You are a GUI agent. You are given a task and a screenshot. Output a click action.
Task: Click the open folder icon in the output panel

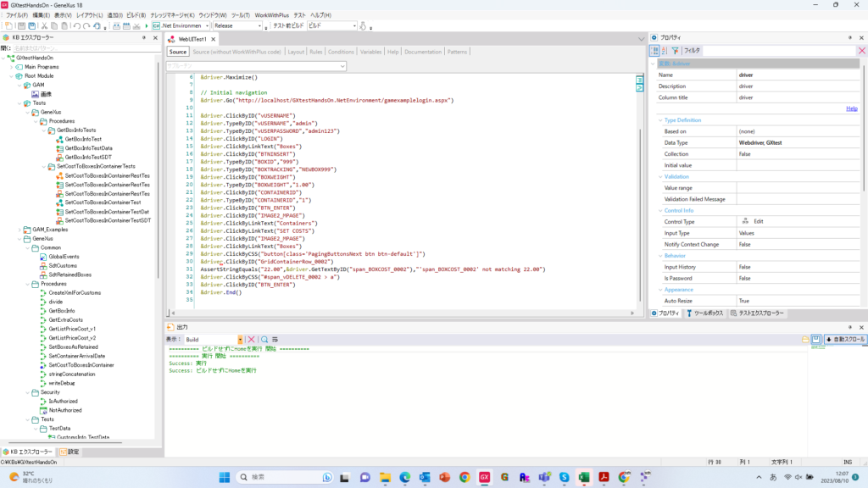pyautogui.click(x=805, y=339)
